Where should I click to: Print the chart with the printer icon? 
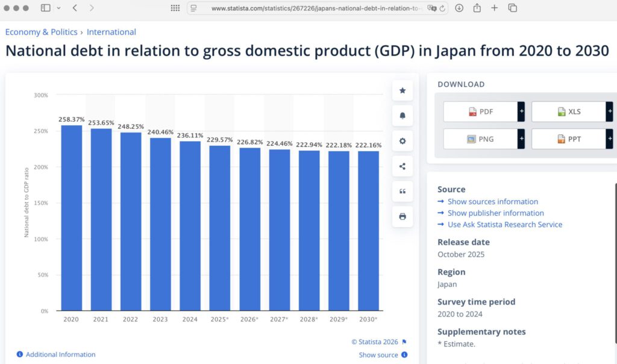coord(402,216)
